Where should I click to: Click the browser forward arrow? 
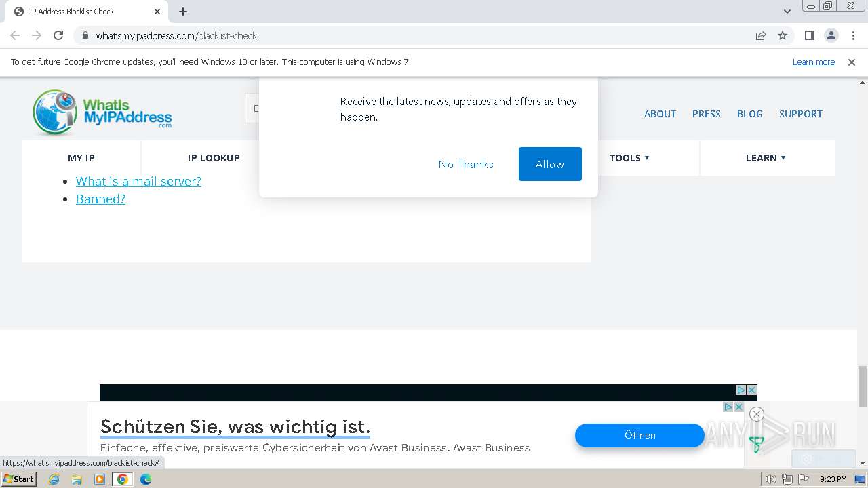(x=37, y=35)
